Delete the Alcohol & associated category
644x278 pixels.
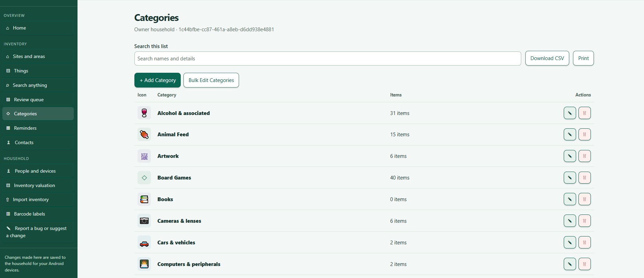tap(584, 113)
